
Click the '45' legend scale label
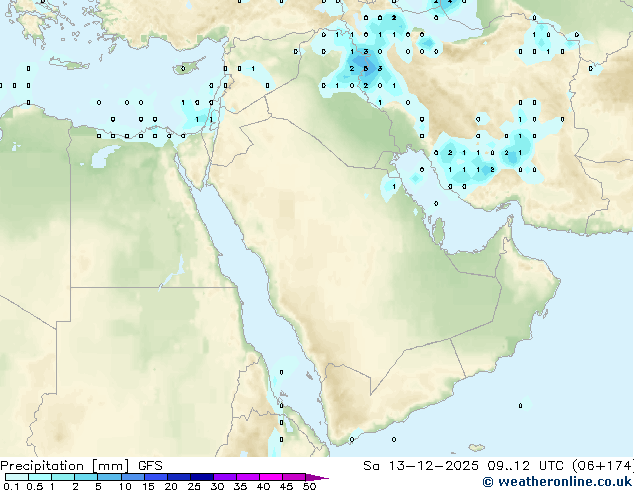[286, 486]
